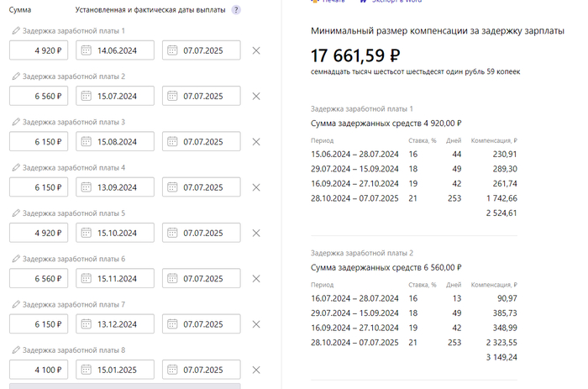588x389 pixels.
Task: Delete the Задержка заработной платы 4 row
Action: click(256, 187)
